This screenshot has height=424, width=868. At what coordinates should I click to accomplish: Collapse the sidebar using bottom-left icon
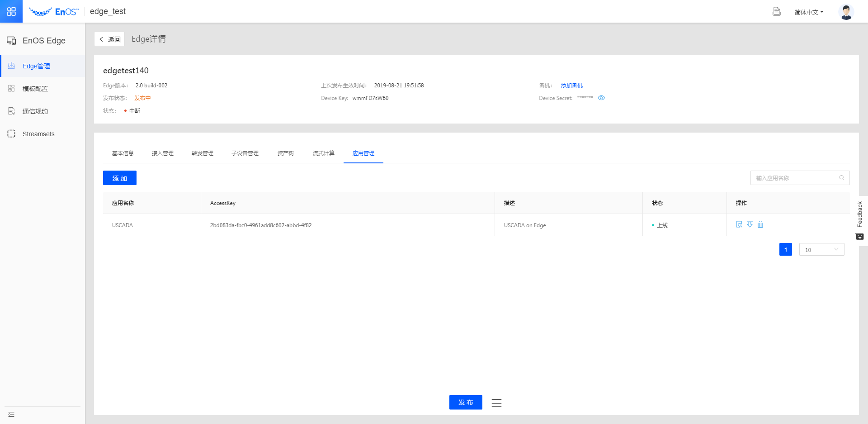11,414
